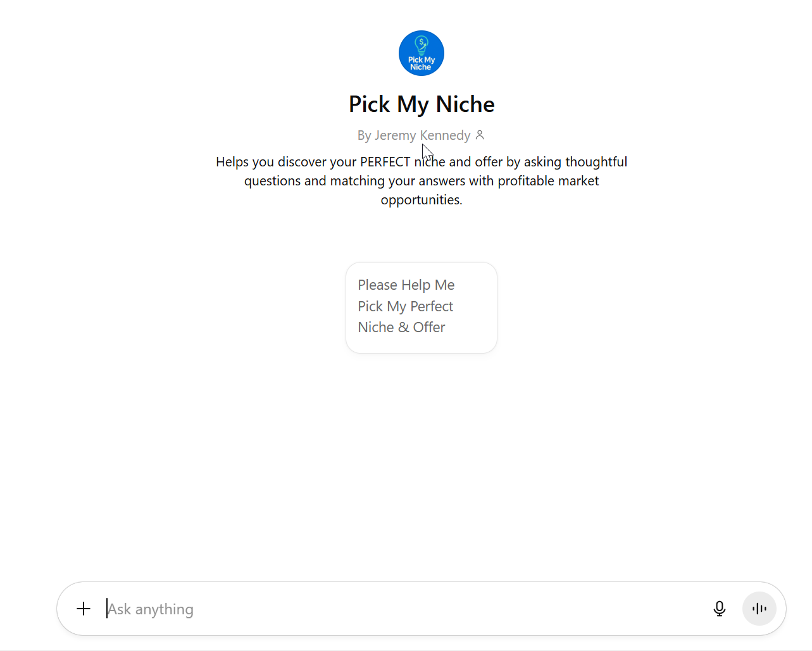Image resolution: width=812 pixels, height=651 pixels.
Task: Click the word opportunities in the description
Action: point(422,200)
